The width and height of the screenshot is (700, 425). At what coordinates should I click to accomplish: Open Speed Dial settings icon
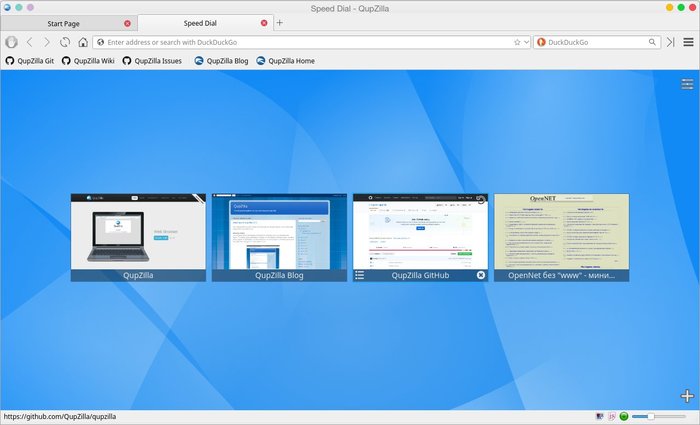coord(688,84)
